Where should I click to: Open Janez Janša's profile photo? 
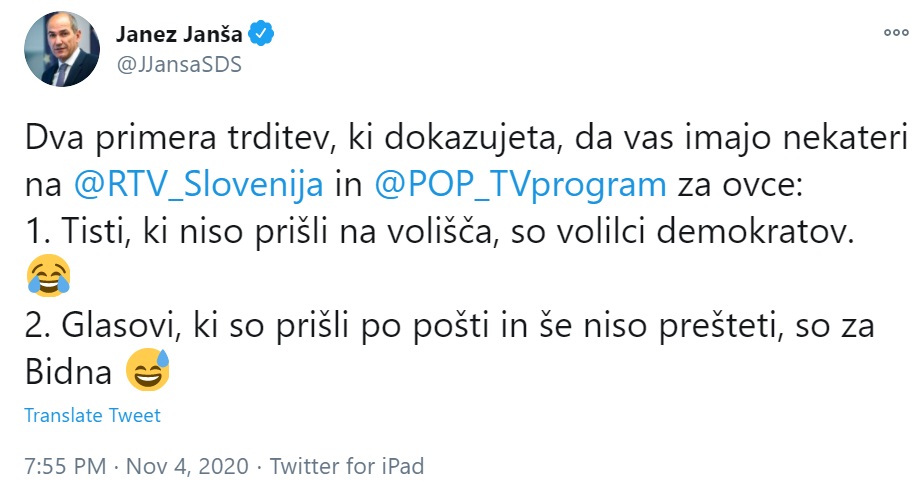tap(62, 50)
